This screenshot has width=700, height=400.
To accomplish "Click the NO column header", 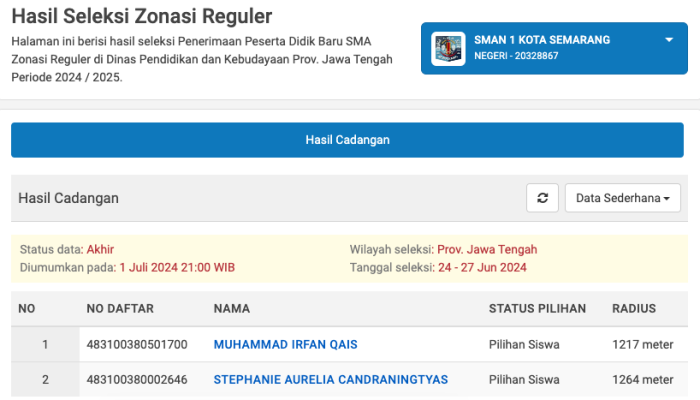I will [x=27, y=308].
